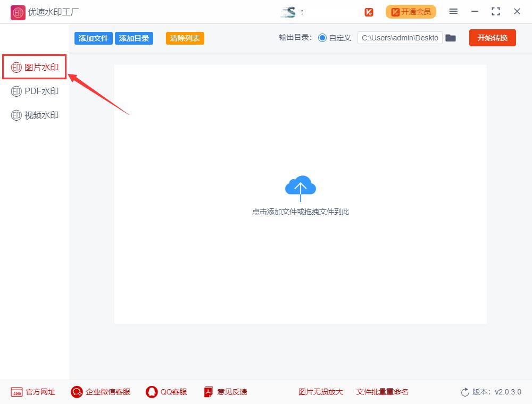Open 企业微信客服 customer service icon

77,392
